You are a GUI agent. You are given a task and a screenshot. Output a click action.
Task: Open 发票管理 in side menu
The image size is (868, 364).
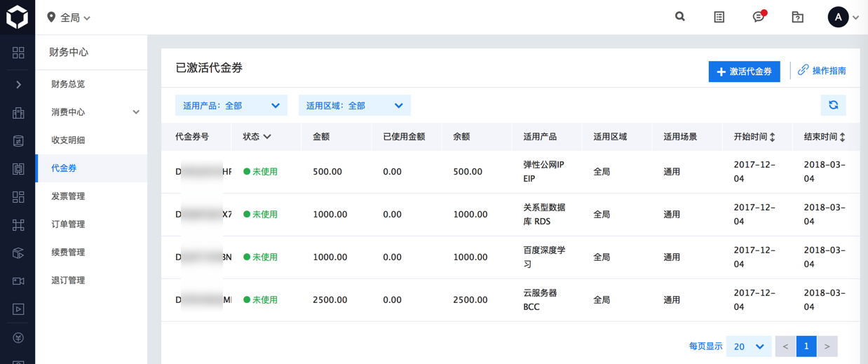[x=68, y=196]
